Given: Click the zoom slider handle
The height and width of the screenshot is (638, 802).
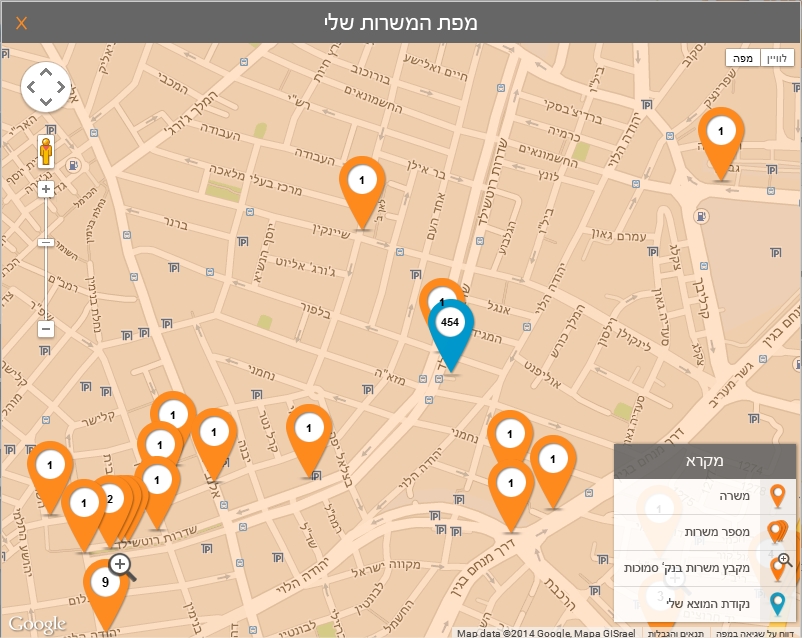Looking at the screenshot, I should (46, 243).
